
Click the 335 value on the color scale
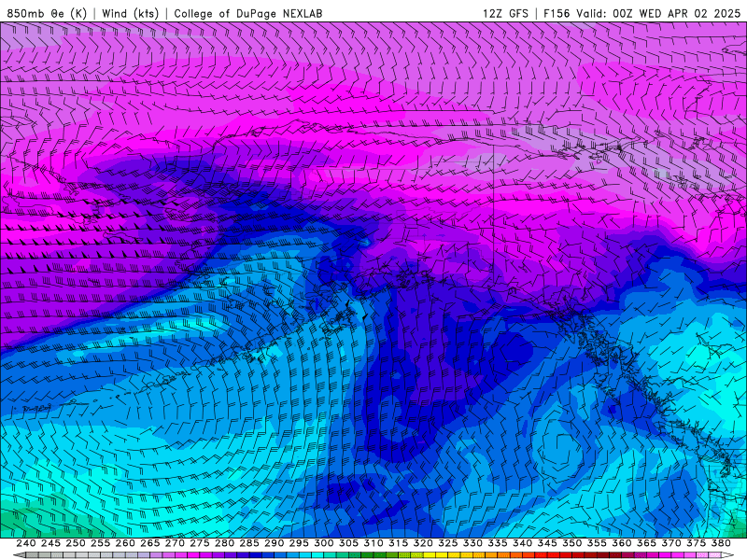(498, 543)
